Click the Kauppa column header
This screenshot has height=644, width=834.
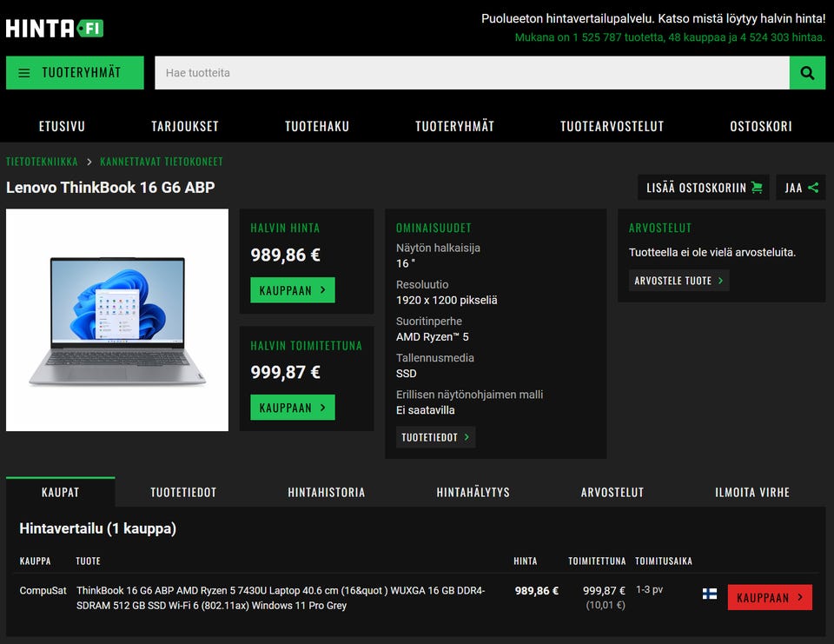click(x=35, y=561)
